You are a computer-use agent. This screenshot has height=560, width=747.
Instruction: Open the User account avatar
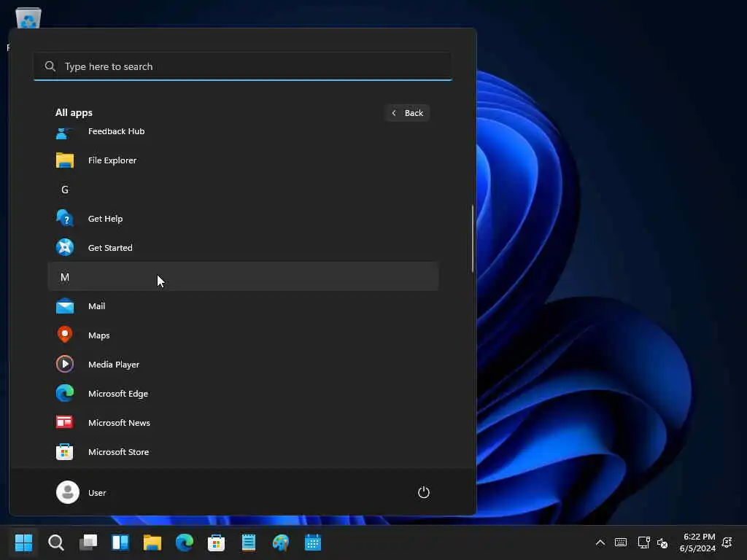pyautogui.click(x=68, y=492)
